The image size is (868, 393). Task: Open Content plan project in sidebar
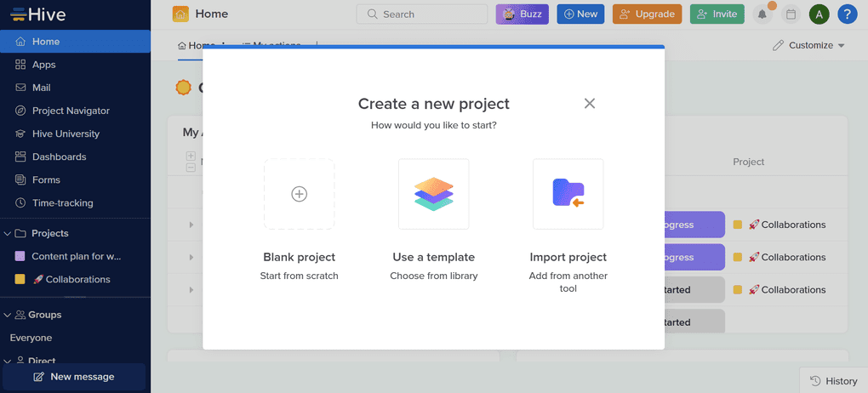click(76, 256)
